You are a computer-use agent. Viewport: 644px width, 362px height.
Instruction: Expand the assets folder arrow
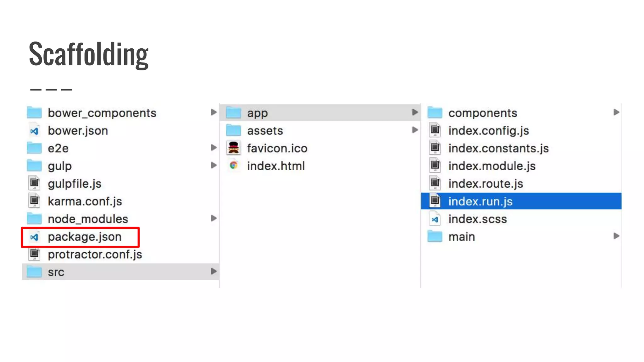tap(415, 130)
